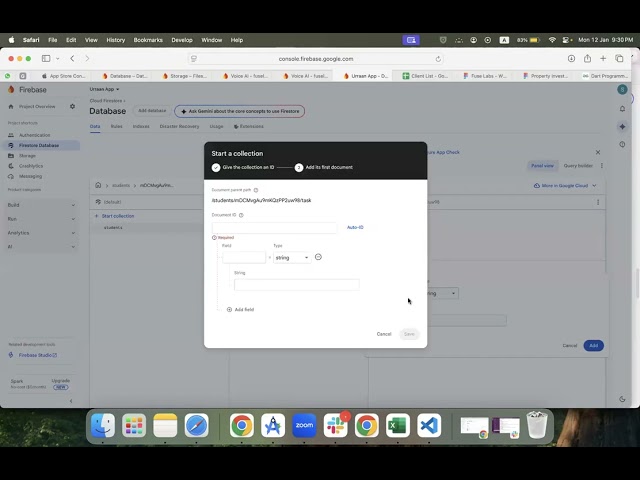The image size is (640, 480).
Task: Open the Safari History menu
Action: click(x=116, y=40)
